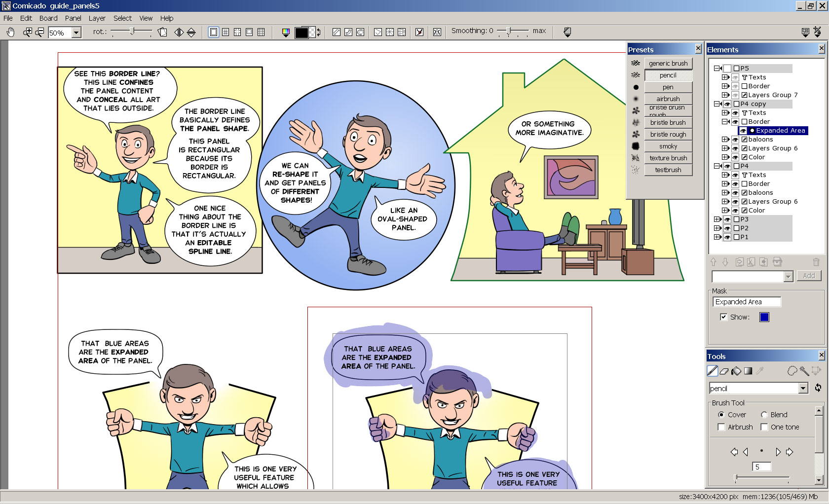Viewport: 829px width, 504px height.
Task: Activate the Lasso selection tool
Action: pyautogui.click(x=792, y=371)
